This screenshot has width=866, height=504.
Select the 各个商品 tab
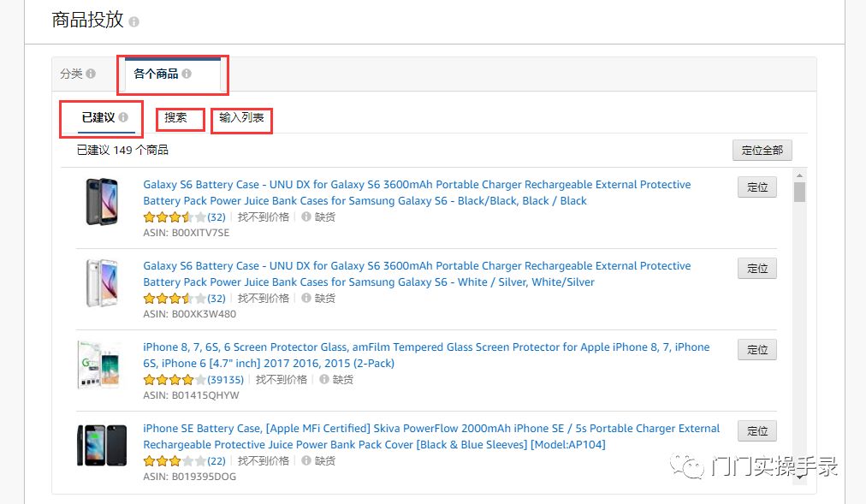pos(157,74)
